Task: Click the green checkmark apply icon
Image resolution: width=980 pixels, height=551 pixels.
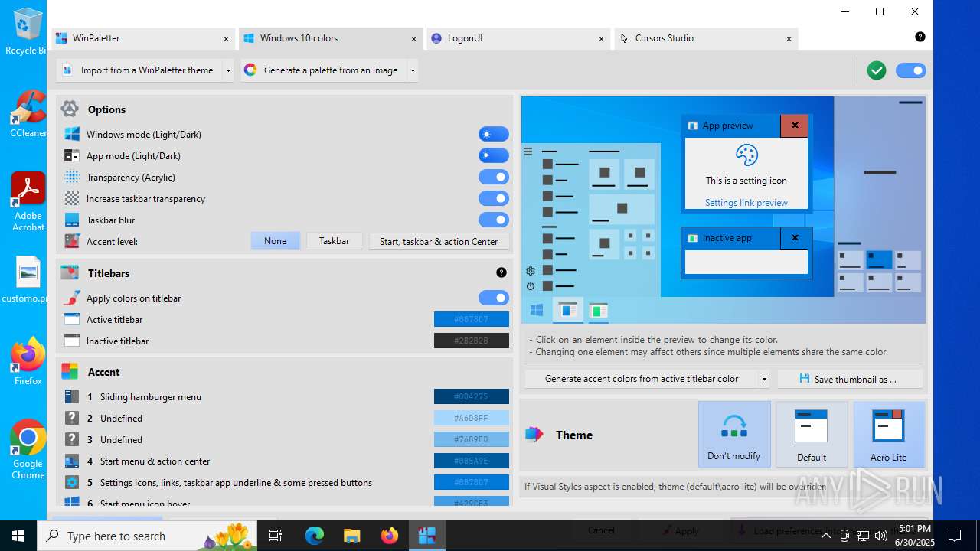Action: (877, 70)
